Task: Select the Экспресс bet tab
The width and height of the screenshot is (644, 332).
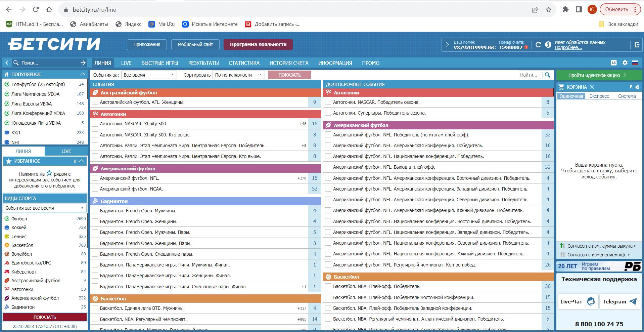Action: pos(599,96)
